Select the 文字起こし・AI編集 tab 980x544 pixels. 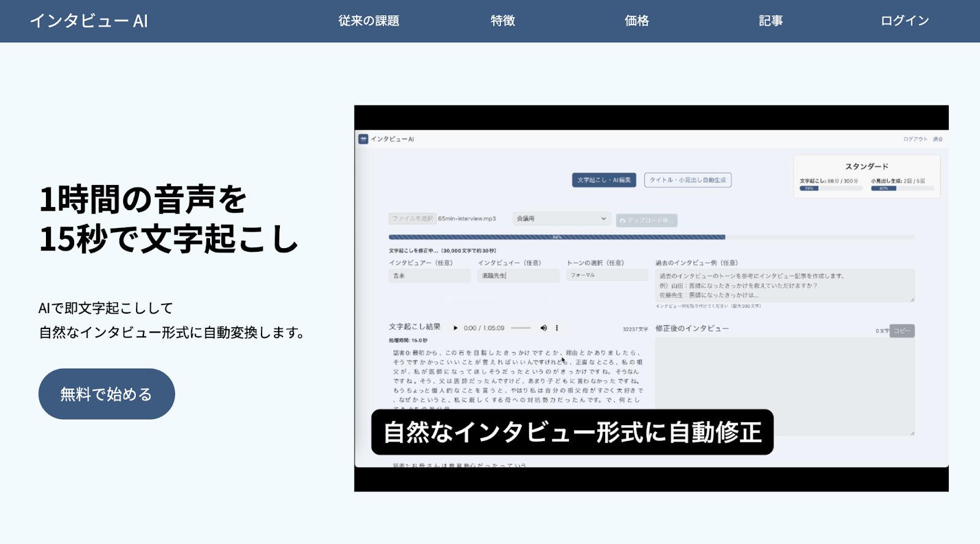click(604, 180)
